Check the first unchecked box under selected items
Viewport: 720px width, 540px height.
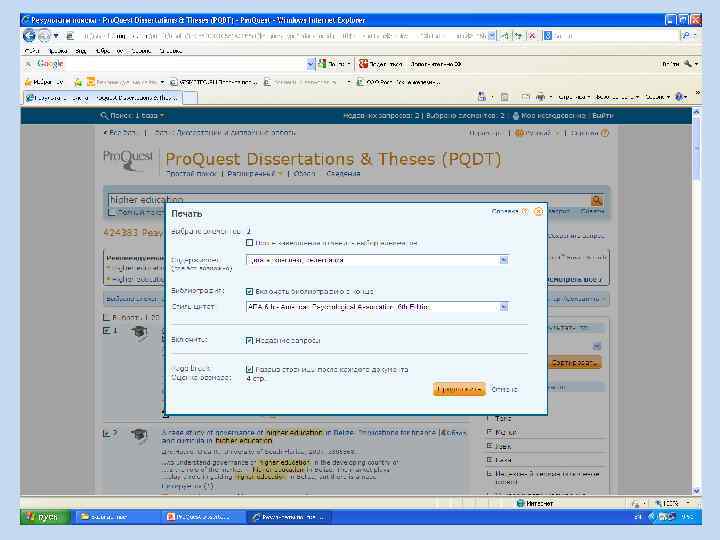[x=249, y=242]
